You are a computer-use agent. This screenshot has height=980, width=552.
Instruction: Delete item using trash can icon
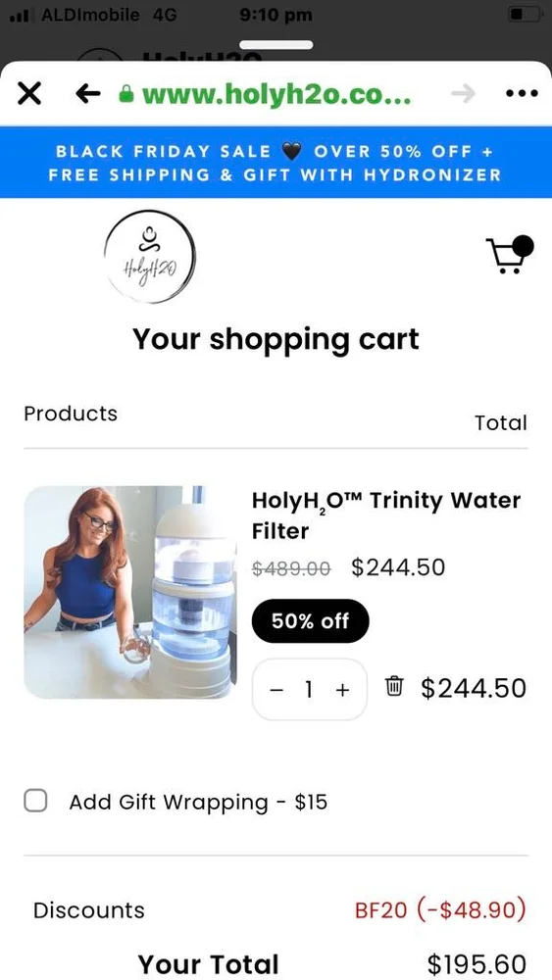tap(393, 686)
